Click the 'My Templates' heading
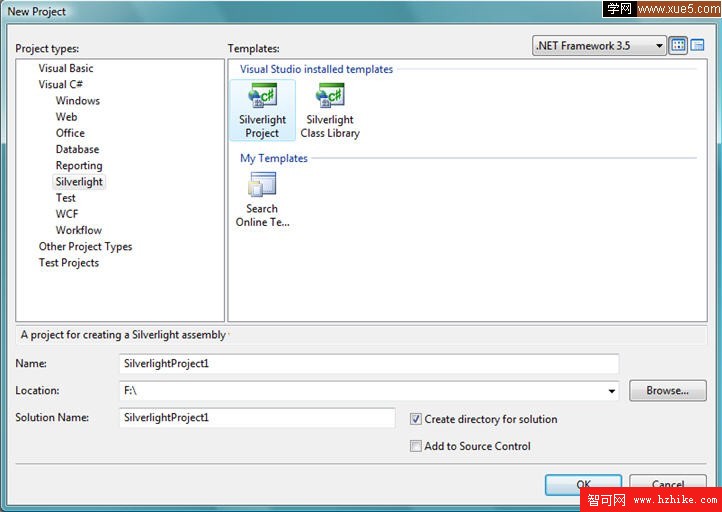722x512 pixels. tap(274, 158)
